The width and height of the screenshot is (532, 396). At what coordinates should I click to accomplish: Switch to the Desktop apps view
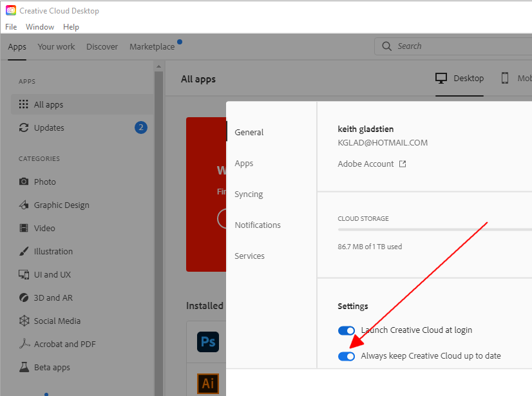459,78
